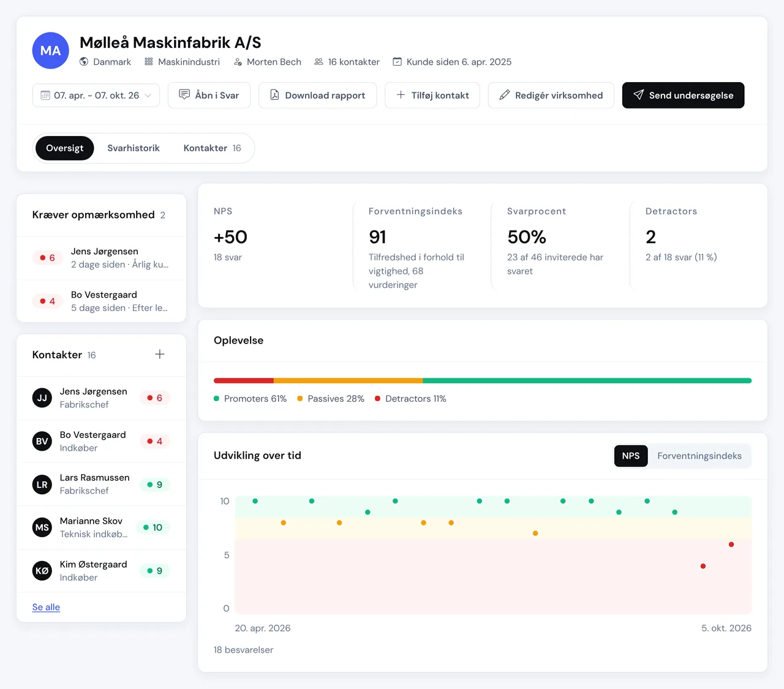Click the Passives 28% legend entry
784x689 pixels.
point(331,399)
